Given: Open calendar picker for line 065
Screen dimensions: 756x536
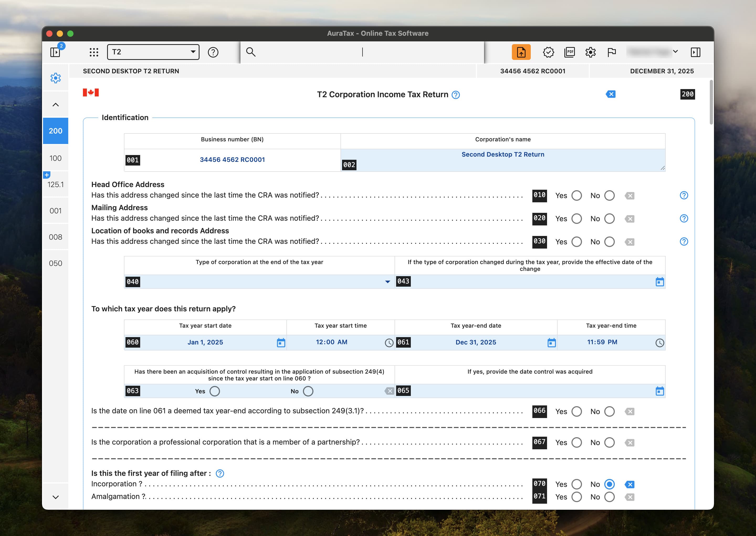Looking at the screenshot, I should 660,391.
